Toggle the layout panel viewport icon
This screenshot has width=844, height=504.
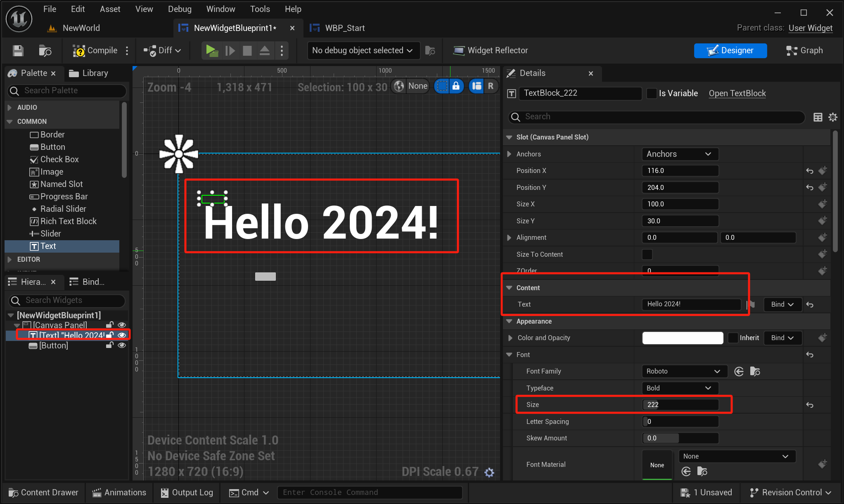click(x=477, y=86)
